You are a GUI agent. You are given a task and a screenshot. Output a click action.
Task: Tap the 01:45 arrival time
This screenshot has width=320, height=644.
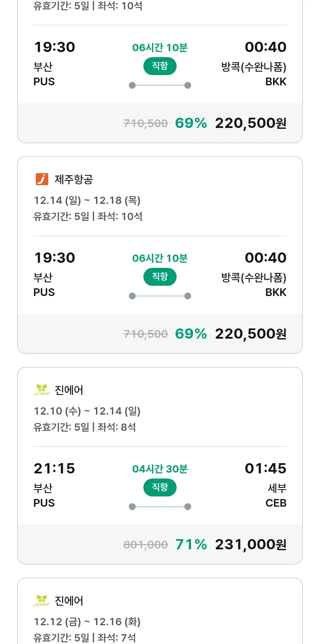click(x=265, y=469)
